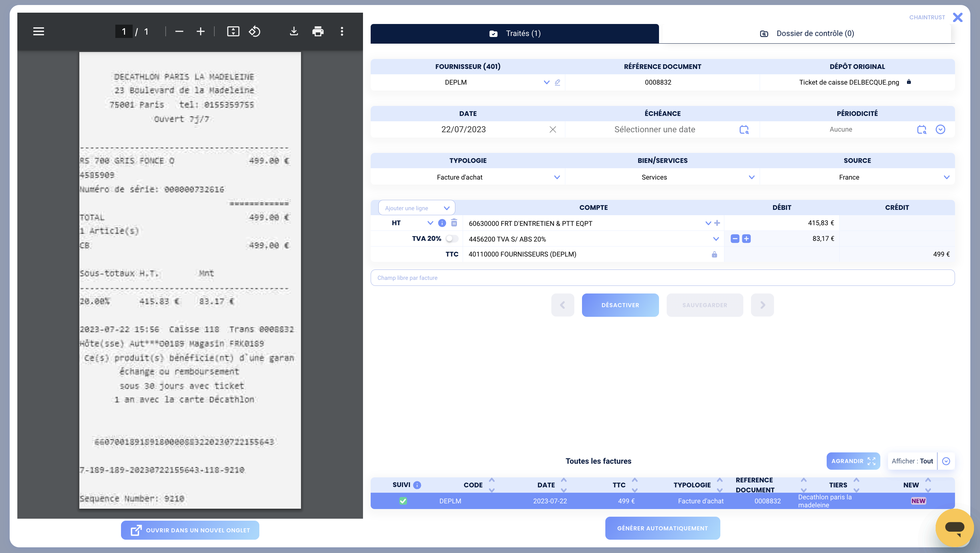
Task: Zoom out of the PDF with minus icon
Action: [179, 32]
